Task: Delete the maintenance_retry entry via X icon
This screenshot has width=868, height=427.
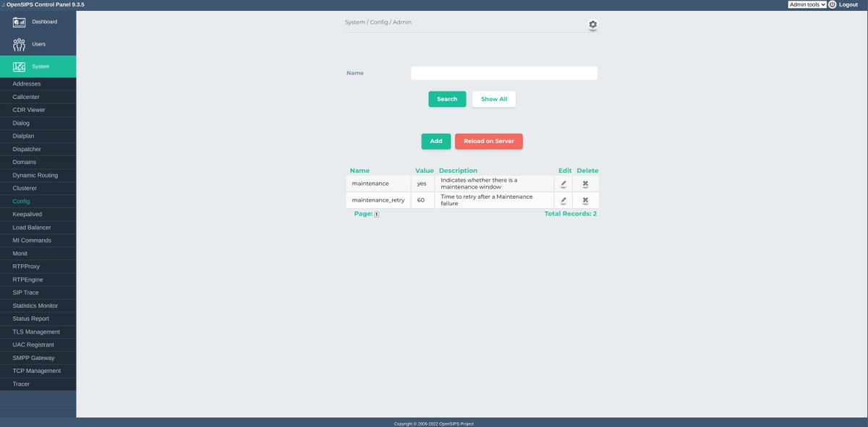Action: click(584, 200)
